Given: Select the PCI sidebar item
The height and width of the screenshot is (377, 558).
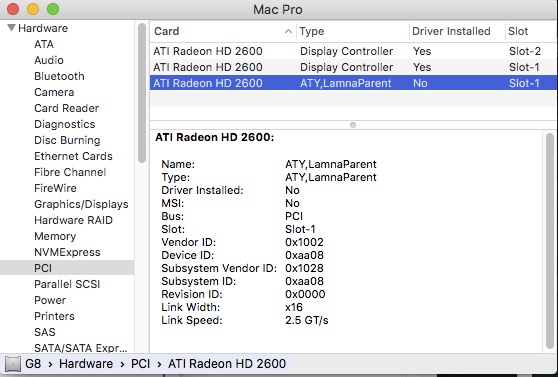Looking at the screenshot, I should click(x=67, y=268).
